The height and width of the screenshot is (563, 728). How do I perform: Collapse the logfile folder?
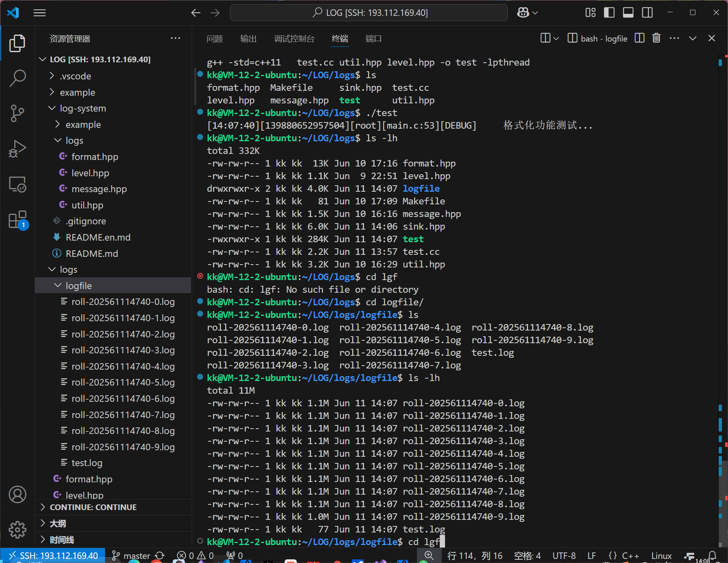click(113, 286)
